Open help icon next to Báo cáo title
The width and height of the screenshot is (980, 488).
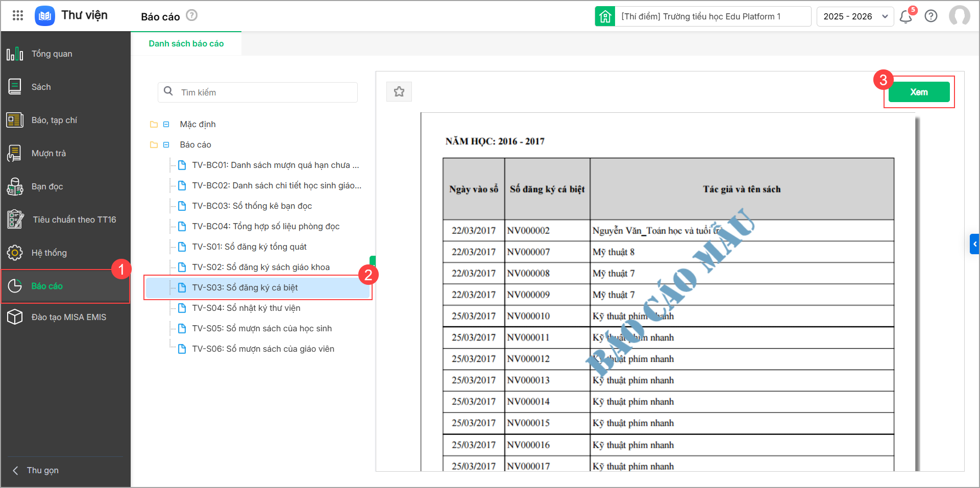191,15
